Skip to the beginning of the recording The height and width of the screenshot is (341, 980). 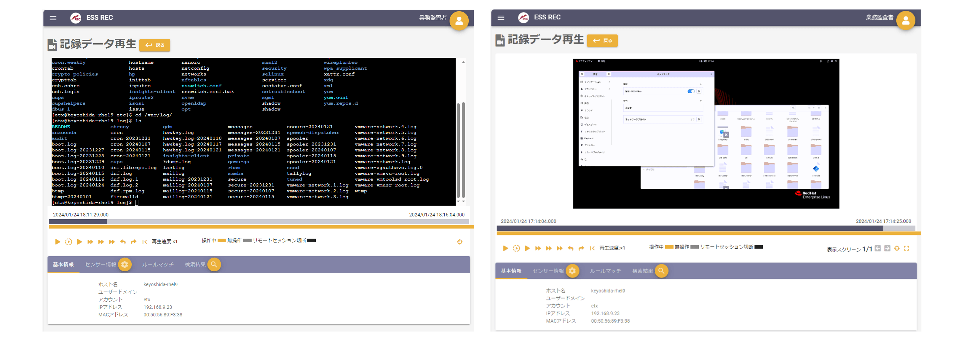(145, 241)
